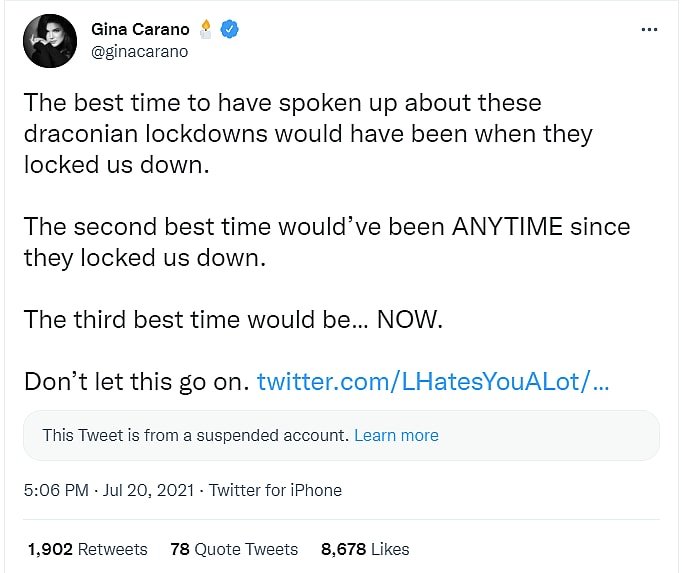Open the twitter.com/LHatesYouALot link
The height and width of the screenshot is (573, 682).
[x=433, y=381]
